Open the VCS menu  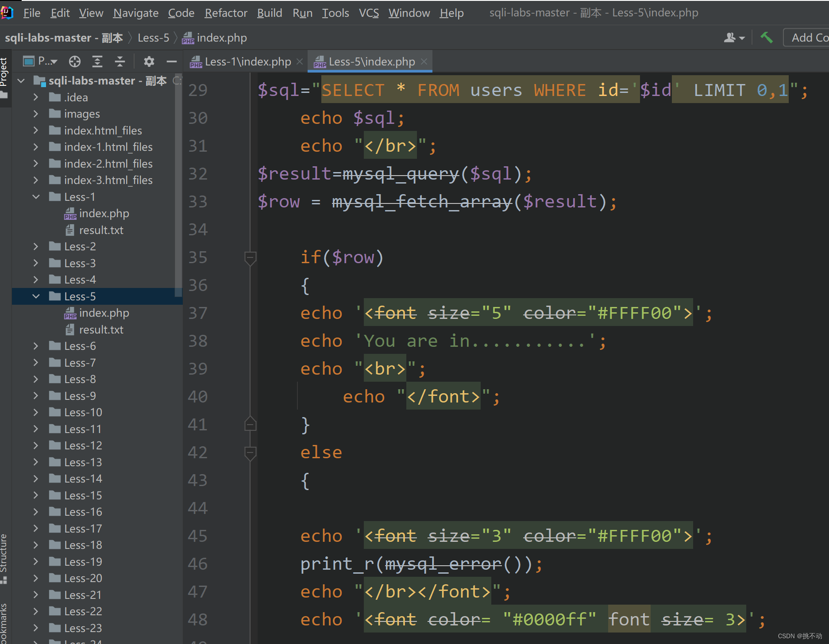(369, 13)
